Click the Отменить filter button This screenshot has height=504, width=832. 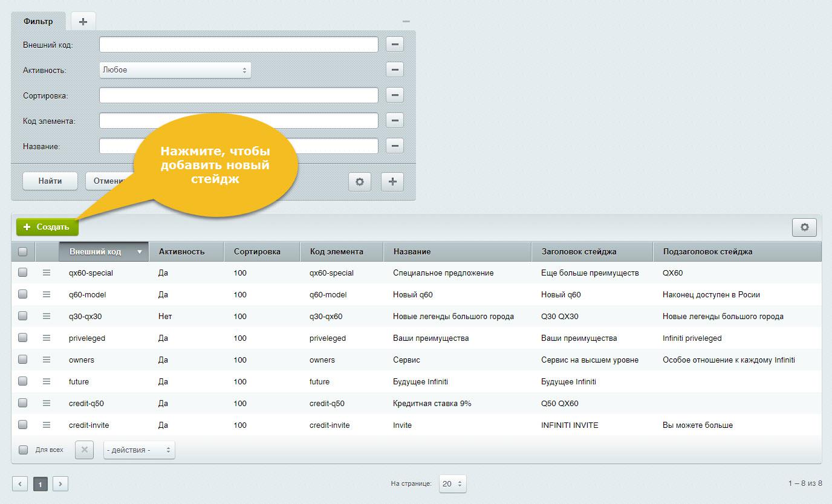[x=109, y=181]
